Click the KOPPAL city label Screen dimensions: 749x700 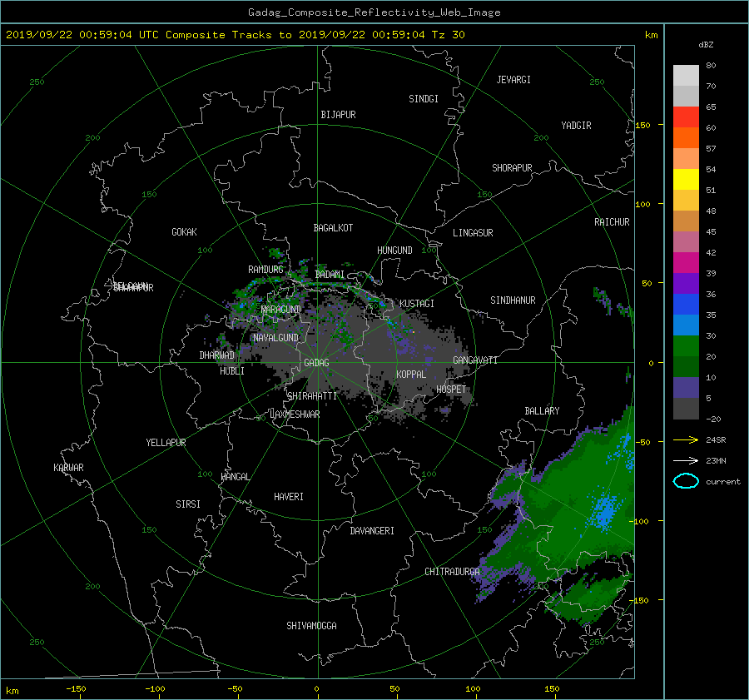coord(411,375)
